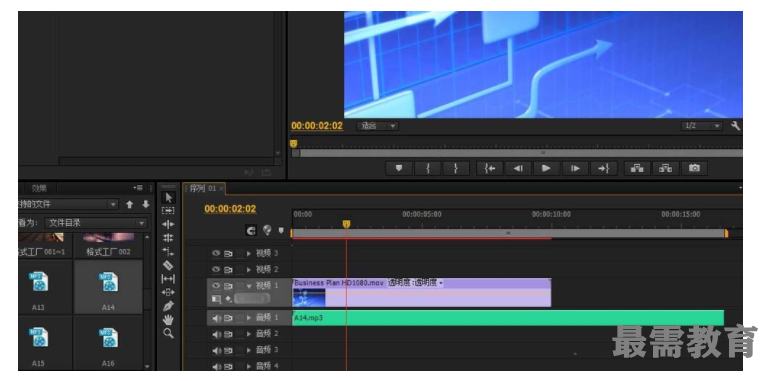Screen dimensions: 764x381
Task: Toggle visibility of 视频 1 track
Action: (x=216, y=286)
